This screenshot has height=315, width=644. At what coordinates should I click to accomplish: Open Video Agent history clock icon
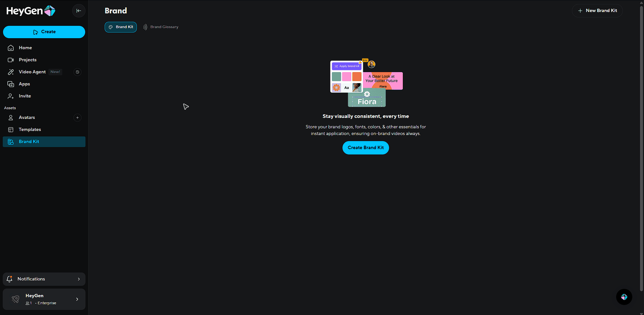77,72
